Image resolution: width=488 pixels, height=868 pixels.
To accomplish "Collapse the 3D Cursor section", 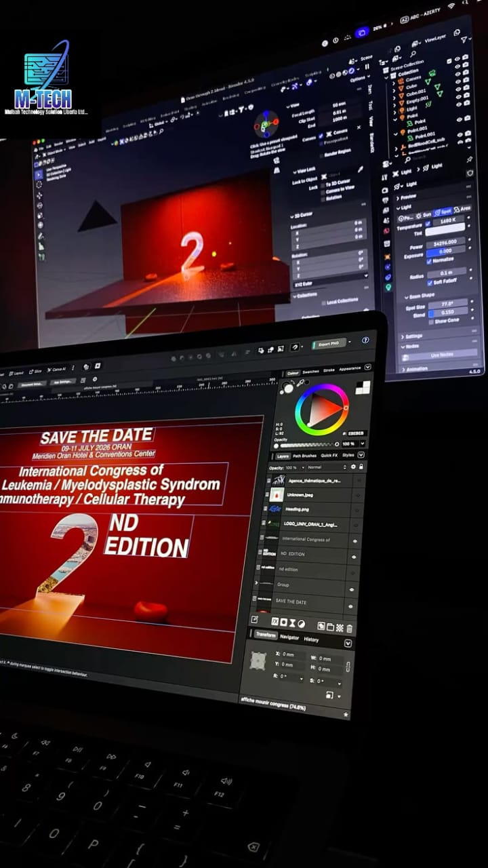I will 303,214.
